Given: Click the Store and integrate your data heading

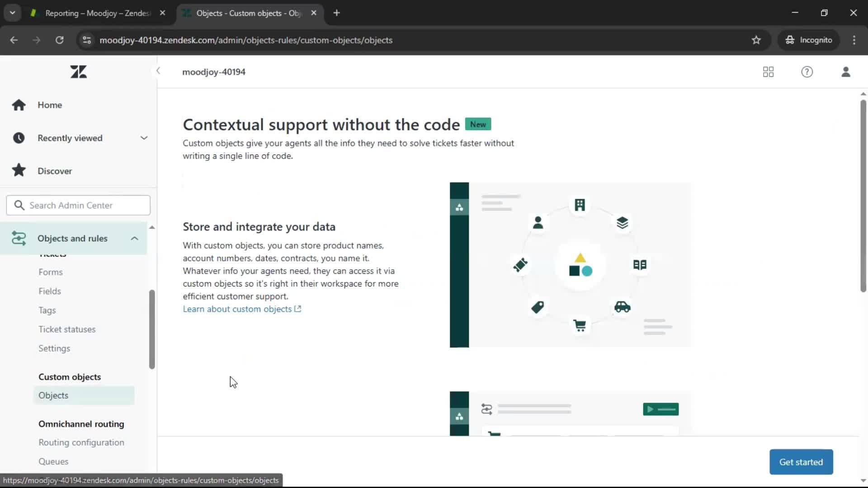Looking at the screenshot, I should point(259,227).
